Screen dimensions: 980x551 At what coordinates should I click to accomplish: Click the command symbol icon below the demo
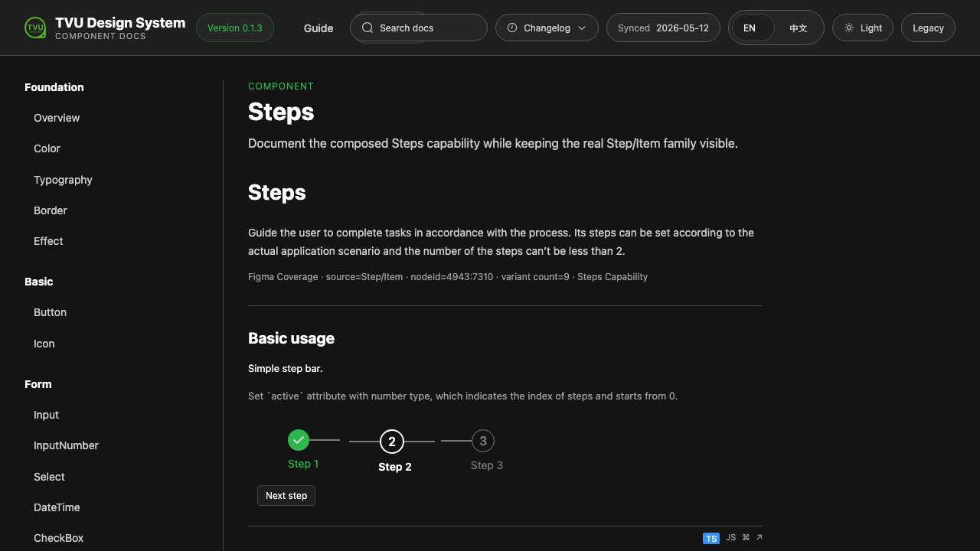click(x=746, y=538)
